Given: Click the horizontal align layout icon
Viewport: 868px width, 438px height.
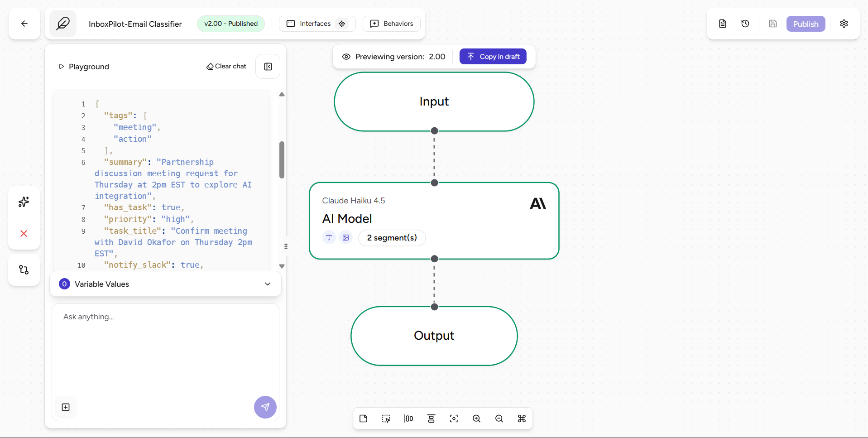Looking at the screenshot, I should point(409,419).
